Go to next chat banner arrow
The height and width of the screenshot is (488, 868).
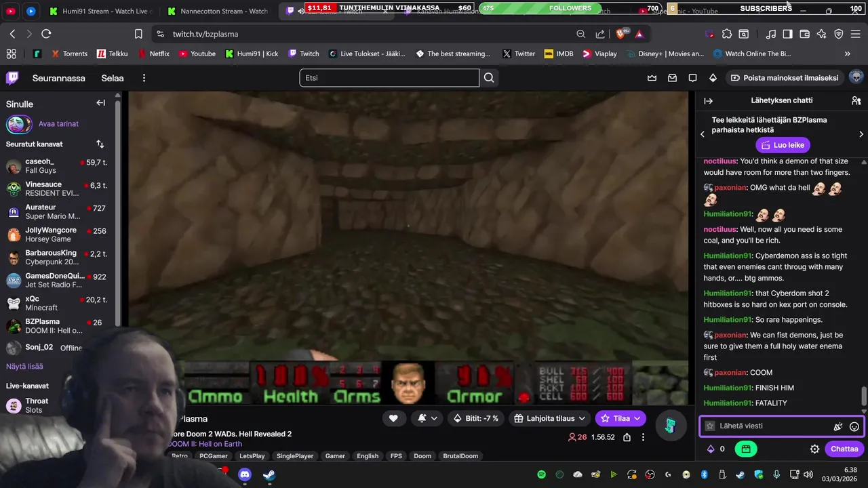click(861, 134)
